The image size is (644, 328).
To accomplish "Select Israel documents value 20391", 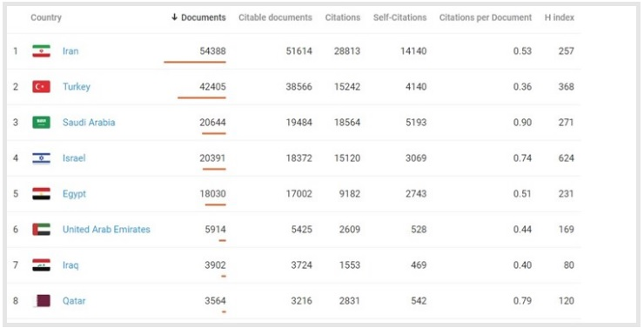I will tap(212, 158).
